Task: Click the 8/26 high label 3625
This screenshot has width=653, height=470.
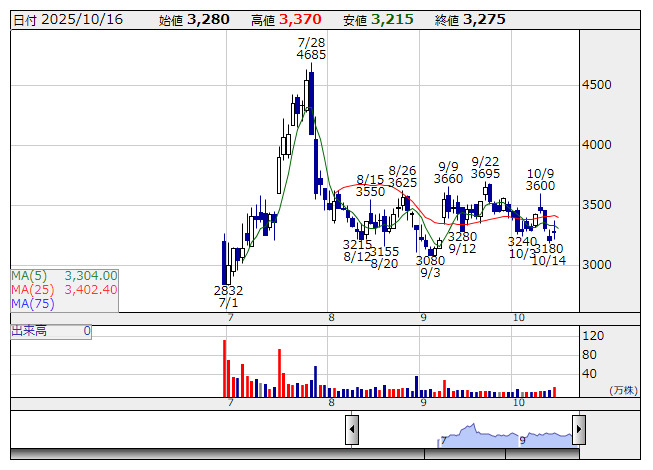Action: [402, 183]
